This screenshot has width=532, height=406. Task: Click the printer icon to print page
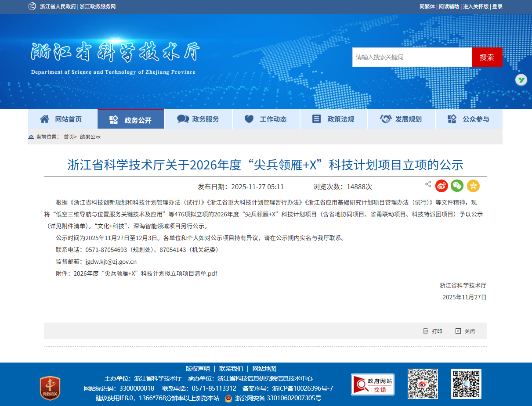[x=425, y=331]
